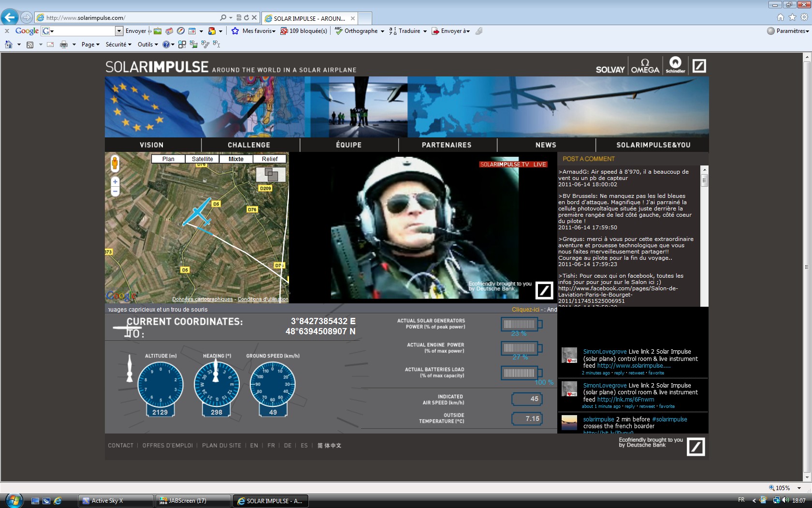
Task: Click the 109 bloquée(s) popup blocker button
Action: [304, 31]
